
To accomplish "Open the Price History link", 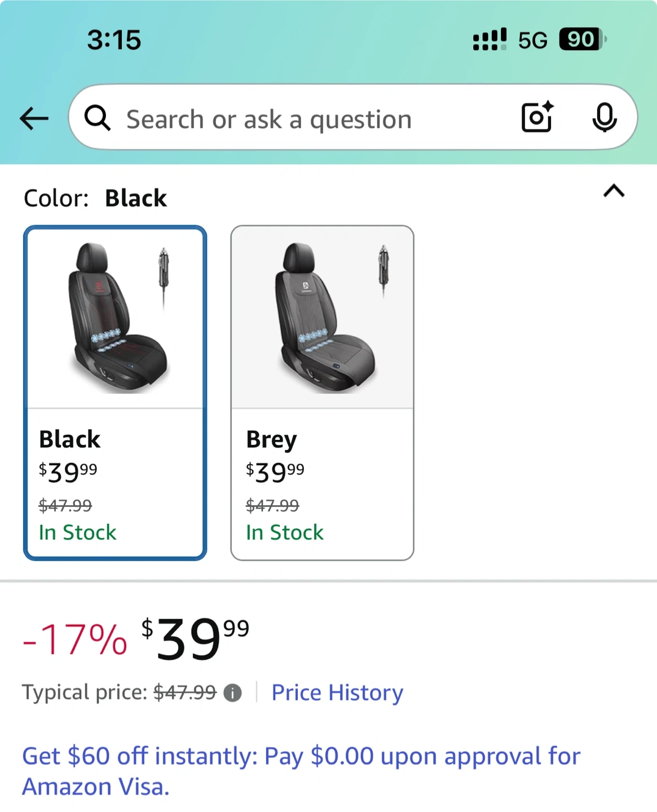I will click(x=337, y=692).
